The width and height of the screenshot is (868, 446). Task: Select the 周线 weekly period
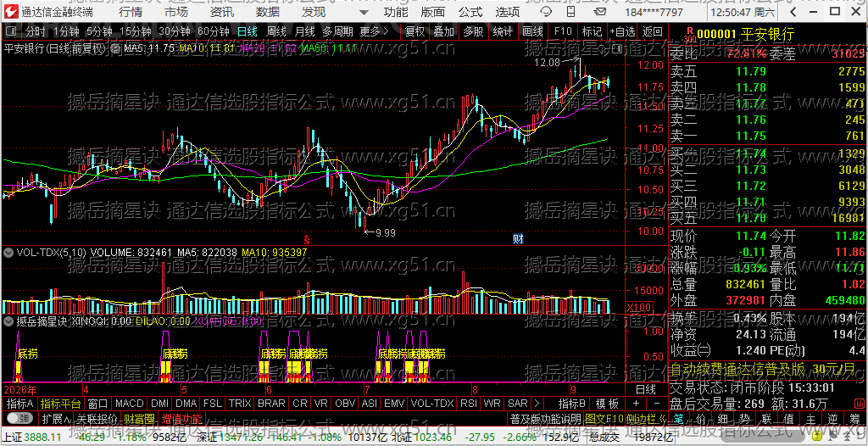tap(276, 31)
